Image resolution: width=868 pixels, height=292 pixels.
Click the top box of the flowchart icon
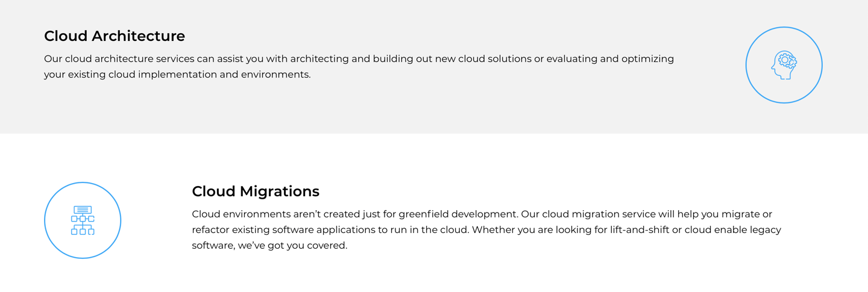(x=83, y=210)
